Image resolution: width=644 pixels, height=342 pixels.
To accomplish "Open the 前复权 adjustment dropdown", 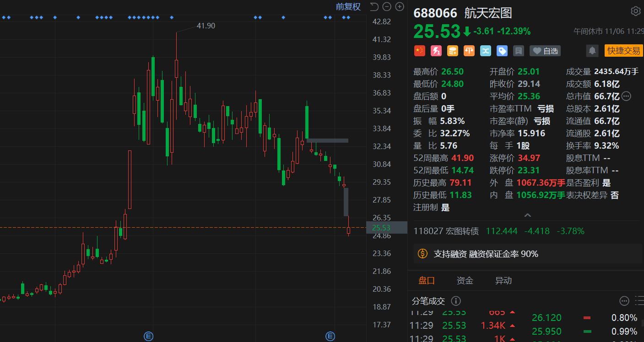I will (348, 6).
